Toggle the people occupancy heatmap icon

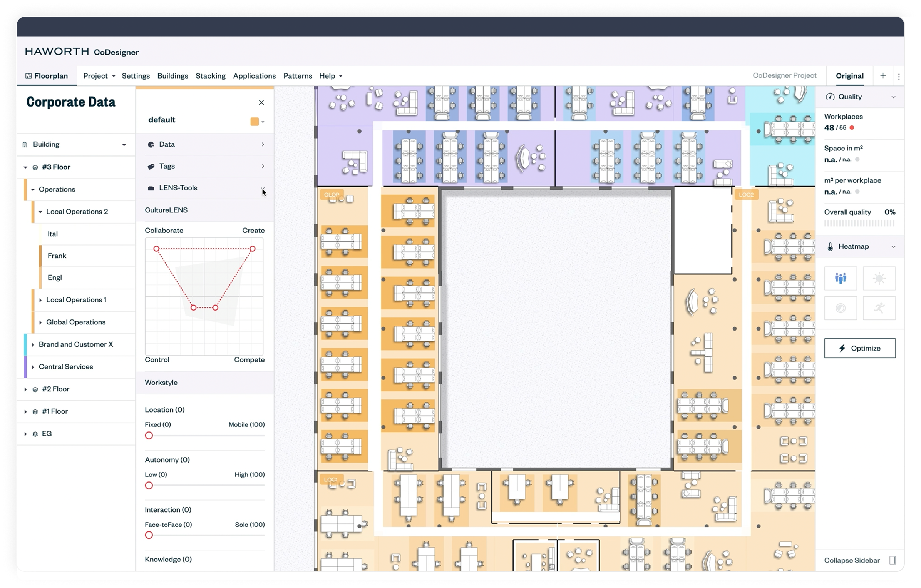(x=840, y=278)
